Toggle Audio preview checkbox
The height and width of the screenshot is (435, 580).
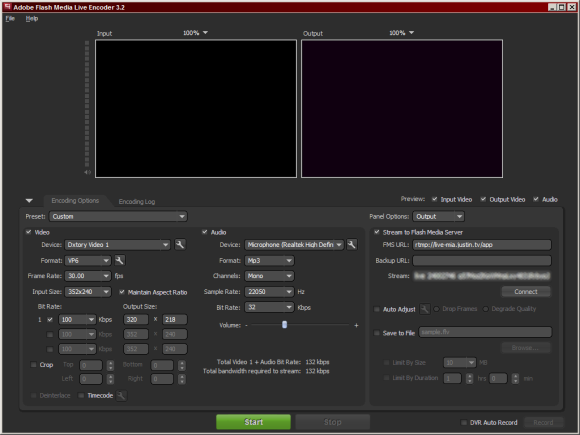[536, 199]
